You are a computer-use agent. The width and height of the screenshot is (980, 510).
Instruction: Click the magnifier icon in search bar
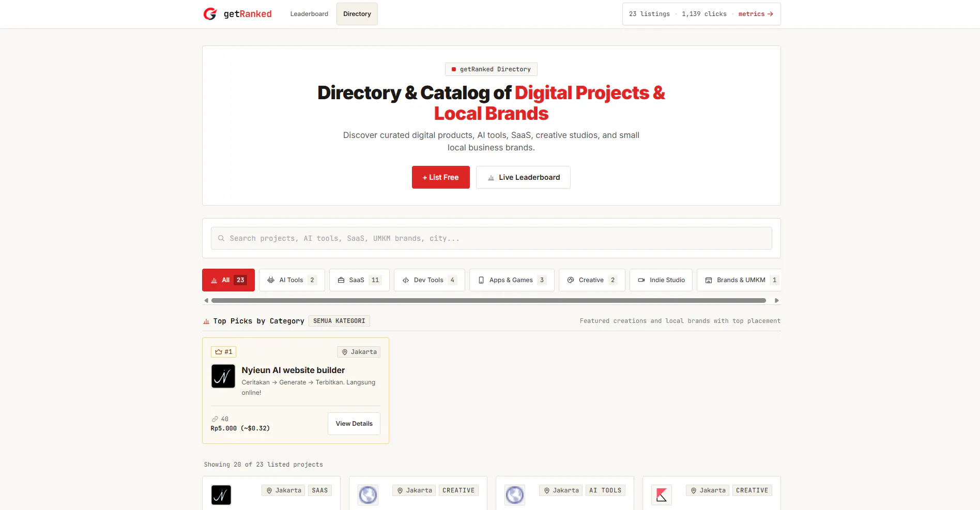[221, 238]
